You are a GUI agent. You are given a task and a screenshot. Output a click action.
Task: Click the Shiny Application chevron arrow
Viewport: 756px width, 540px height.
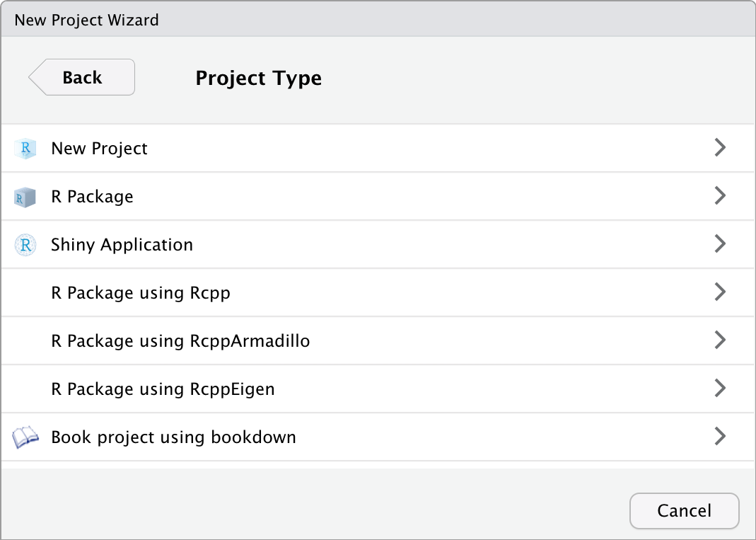(x=720, y=243)
